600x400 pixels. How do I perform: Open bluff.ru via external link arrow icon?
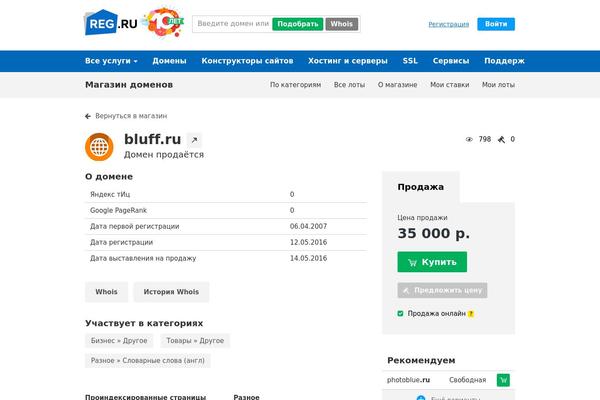click(x=194, y=140)
